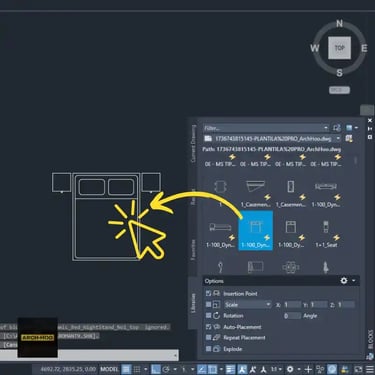Toggle lineweight display icon in status bar
The image size is (375, 375).
pos(230,369)
